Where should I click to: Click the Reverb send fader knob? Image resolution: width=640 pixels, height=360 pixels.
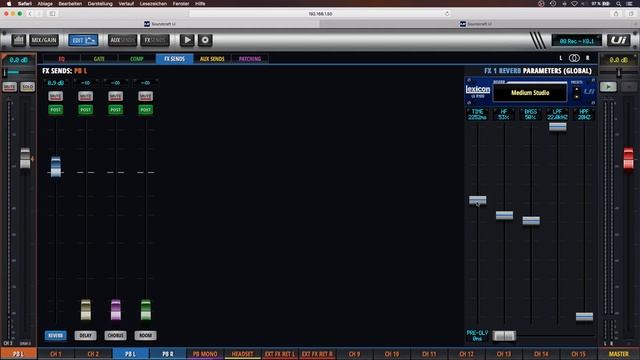56,167
